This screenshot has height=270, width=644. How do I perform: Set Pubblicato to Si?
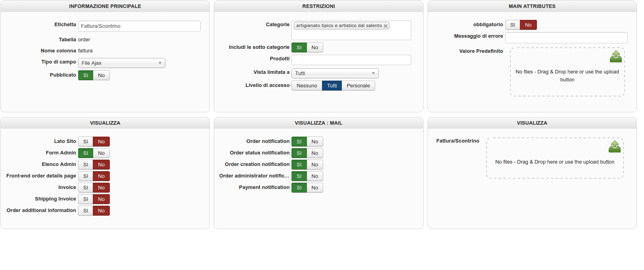tap(86, 75)
